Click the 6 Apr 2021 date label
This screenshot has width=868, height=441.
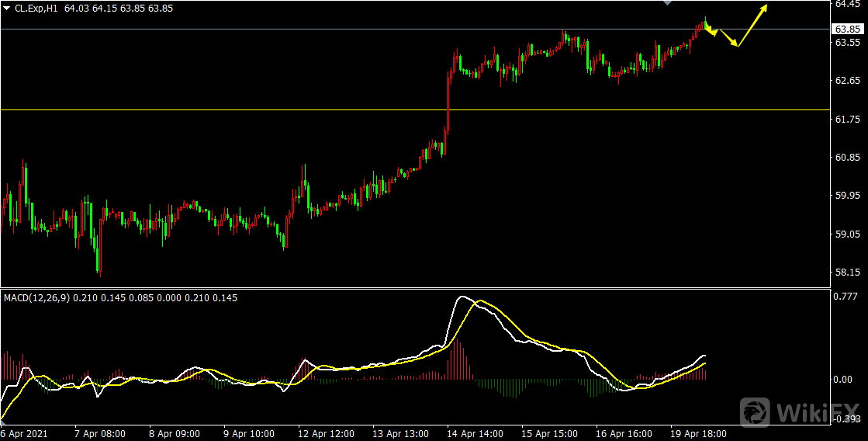(24, 434)
